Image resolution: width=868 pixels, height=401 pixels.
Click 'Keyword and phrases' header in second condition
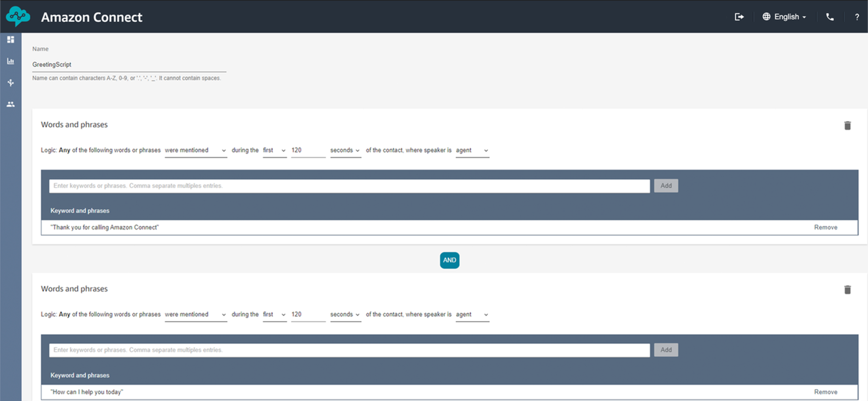[80, 376]
